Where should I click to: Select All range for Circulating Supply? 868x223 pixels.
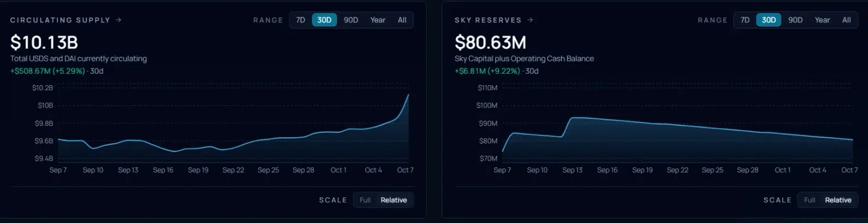tap(402, 20)
